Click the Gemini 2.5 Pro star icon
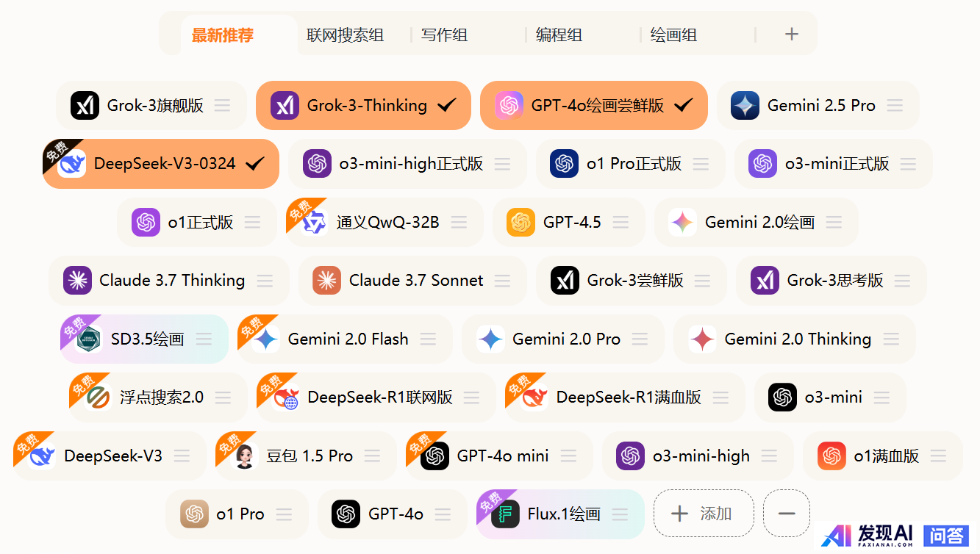 [745, 105]
